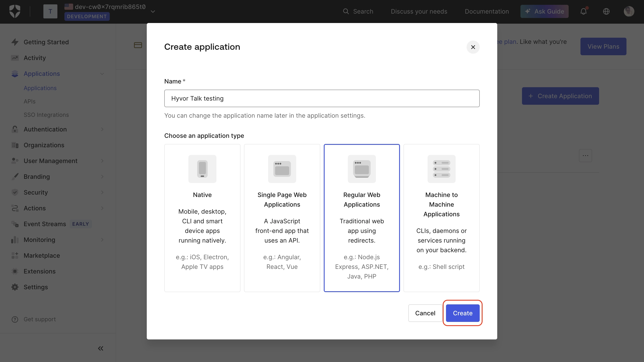644x362 pixels.
Task: Expand the User Management chevron
Action: tap(102, 161)
